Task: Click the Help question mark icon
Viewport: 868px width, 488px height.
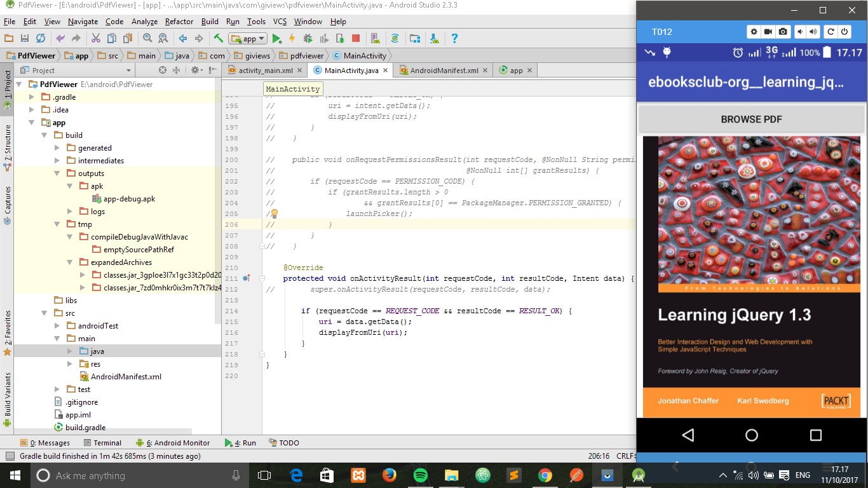Action: click(x=454, y=38)
